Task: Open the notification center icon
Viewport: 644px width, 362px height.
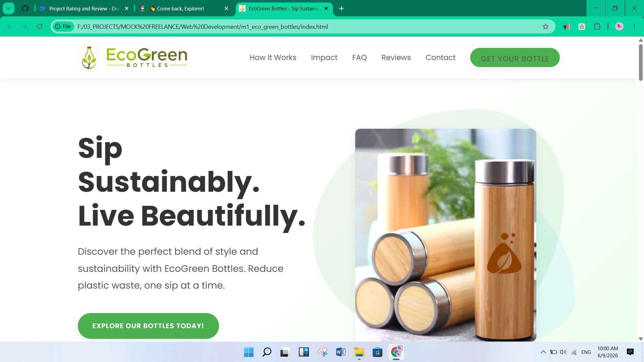Action: point(630,352)
